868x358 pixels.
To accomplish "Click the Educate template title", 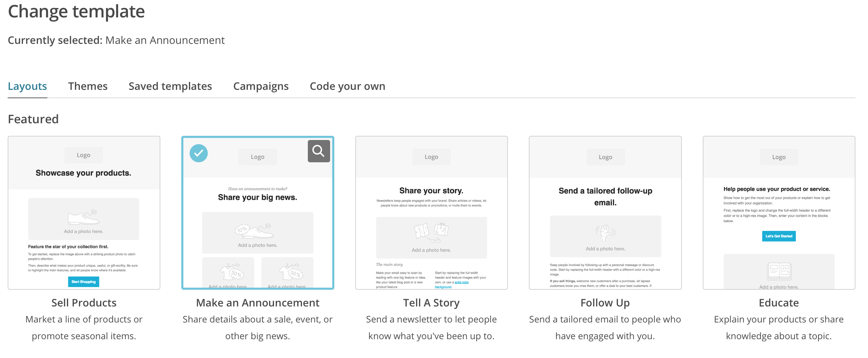I will pyautogui.click(x=779, y=303).
